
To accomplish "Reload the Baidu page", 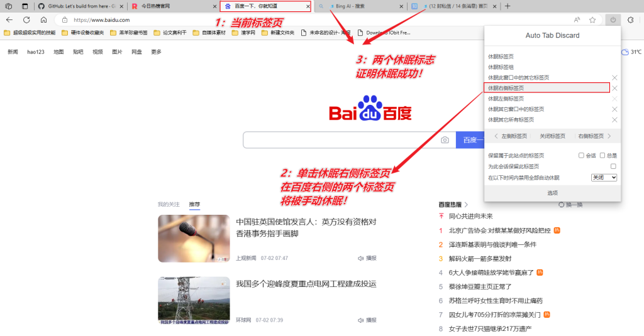I will click(26, 19).
